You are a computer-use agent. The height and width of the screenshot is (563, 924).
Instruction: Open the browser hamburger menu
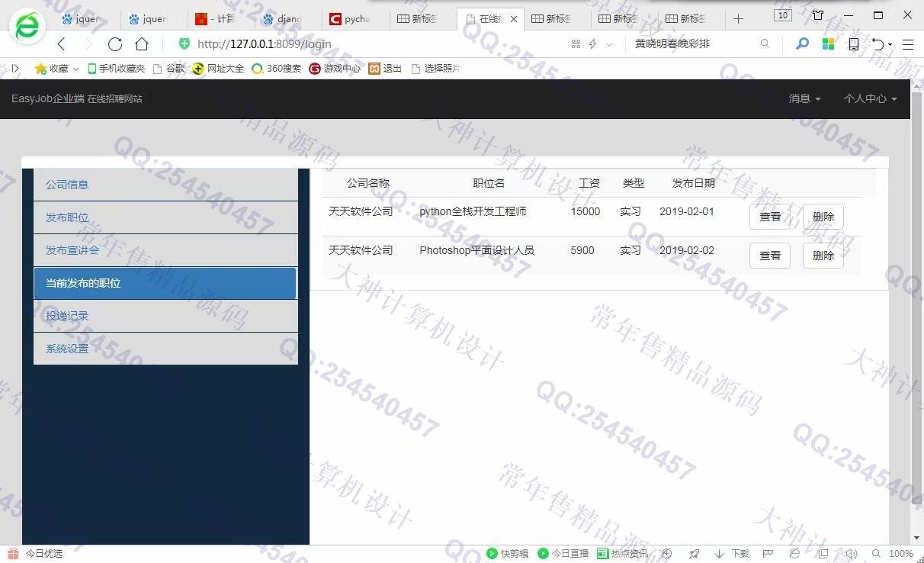(x=908, y=44)
